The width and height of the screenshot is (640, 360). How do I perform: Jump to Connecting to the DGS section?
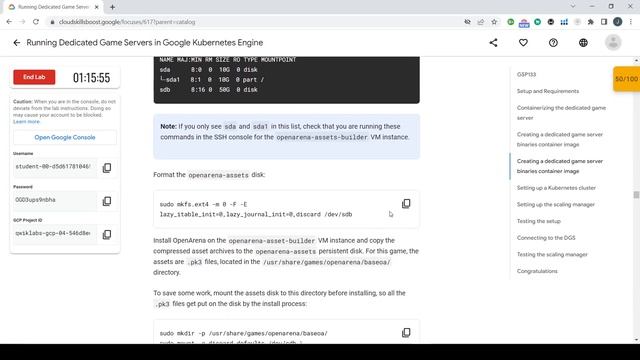[546, 238]
